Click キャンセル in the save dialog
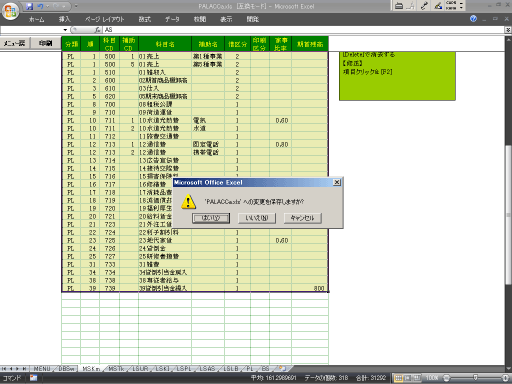The height and width of the screenshot is (384, 512). tap(303, 218)
